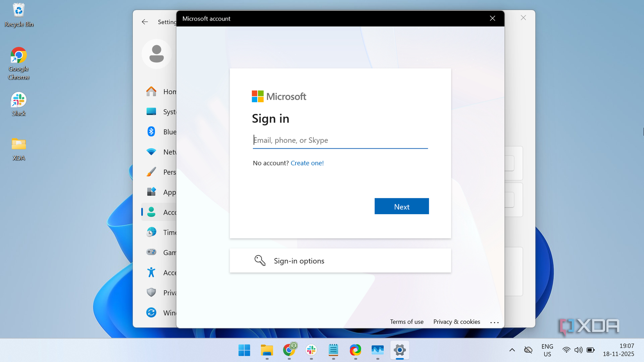The height and width of the screenshot is (362, 644).
Task: Open more options ellipsis in footer
Action: (x=495, y=322)
